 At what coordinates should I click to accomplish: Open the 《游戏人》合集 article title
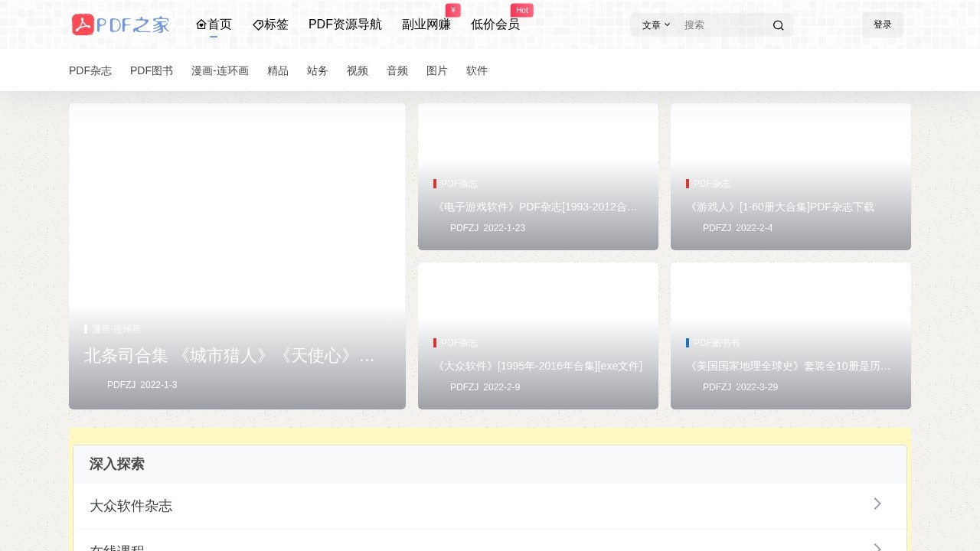(x=782, y=207)
